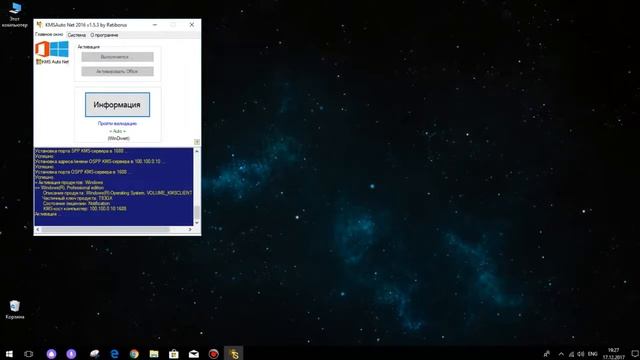The width and height of the screenshot is (640, 360).
Task: Click the red recorder taskbar icon
Action: pyautogui.click(x=213, y=354)
